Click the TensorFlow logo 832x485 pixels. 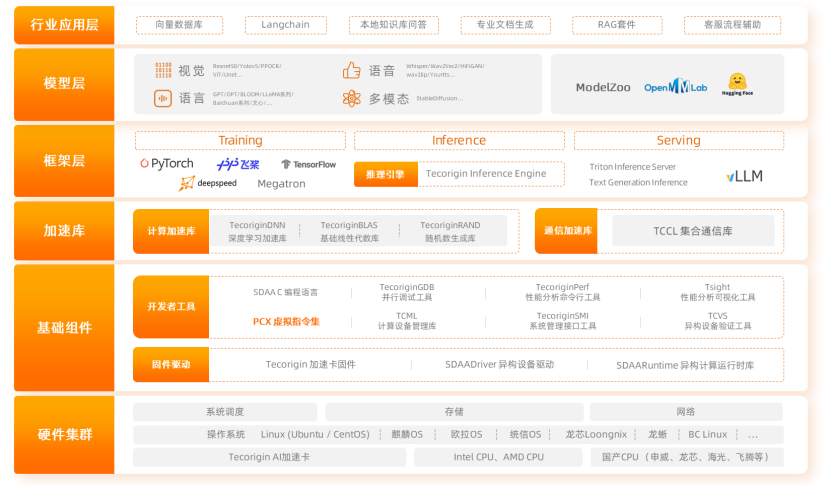point(308,164)
